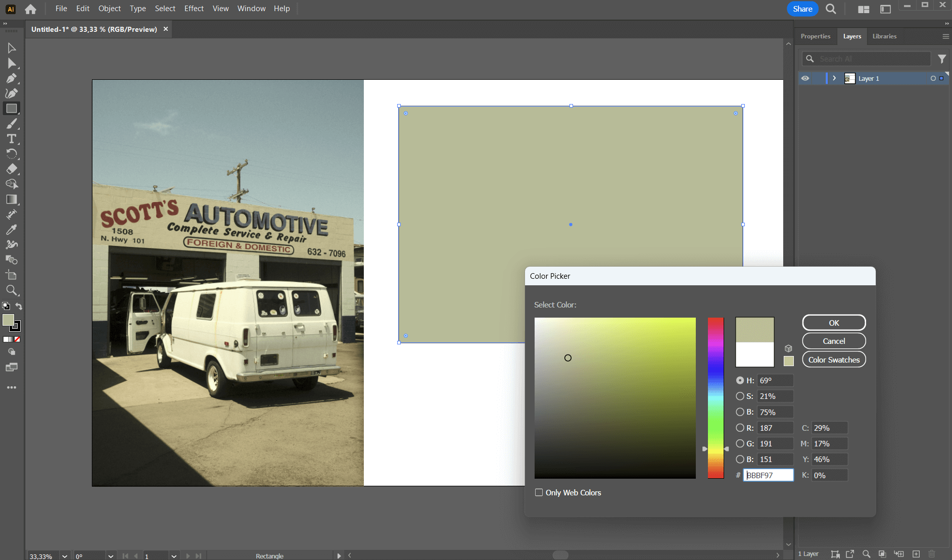
Task: Select the Rotate tool
Action: click(x=12, y=154)
